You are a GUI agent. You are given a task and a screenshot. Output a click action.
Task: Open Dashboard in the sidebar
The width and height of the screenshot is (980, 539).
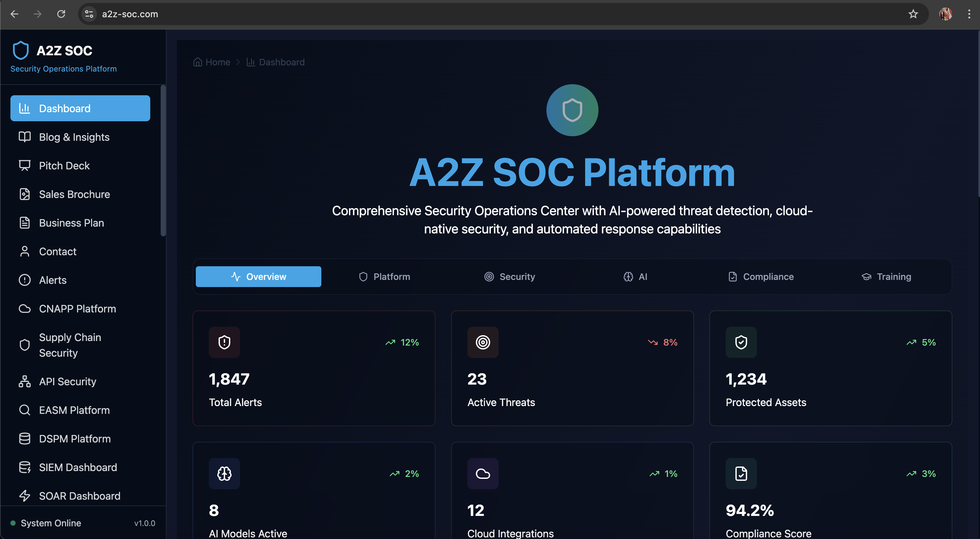point(80,108)
